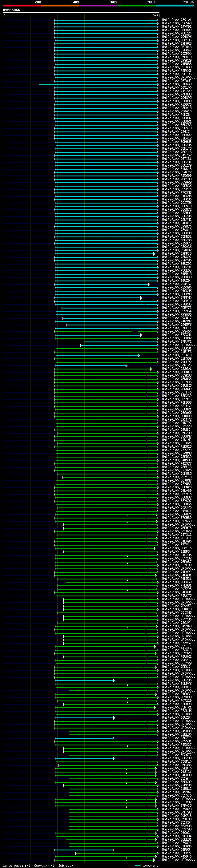Open hit UniRef100_A8CZZ4
The image size is (197, 868).
click(x=177, y=33)
